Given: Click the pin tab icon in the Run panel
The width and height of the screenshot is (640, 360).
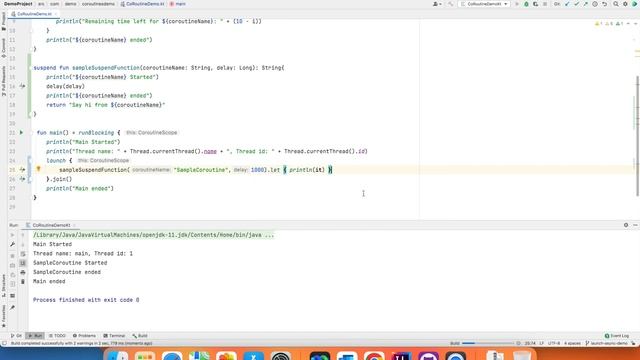Looking at the screenshot, I should tap(12, 307).
